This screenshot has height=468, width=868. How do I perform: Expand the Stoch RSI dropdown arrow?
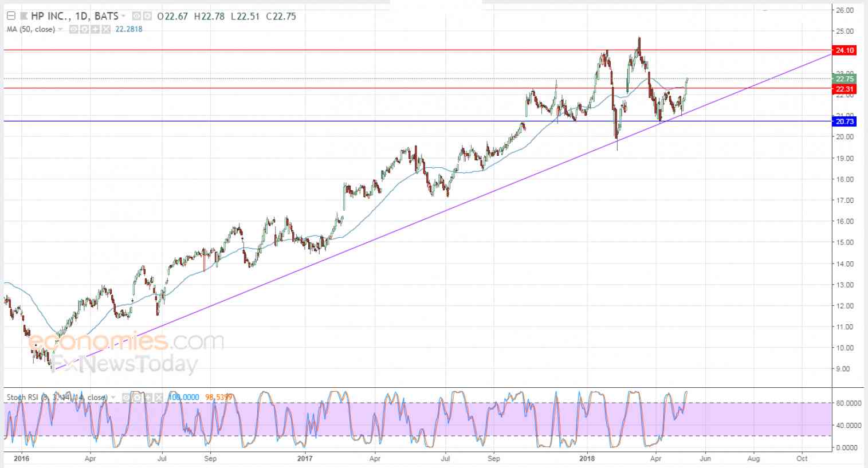(x=113, y=397)
